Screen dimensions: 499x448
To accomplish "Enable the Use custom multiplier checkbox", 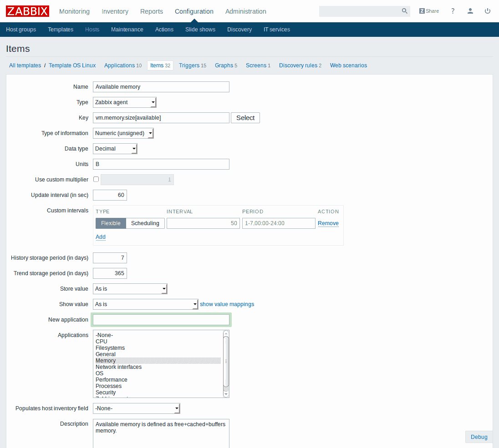I will tap(96, 179).
